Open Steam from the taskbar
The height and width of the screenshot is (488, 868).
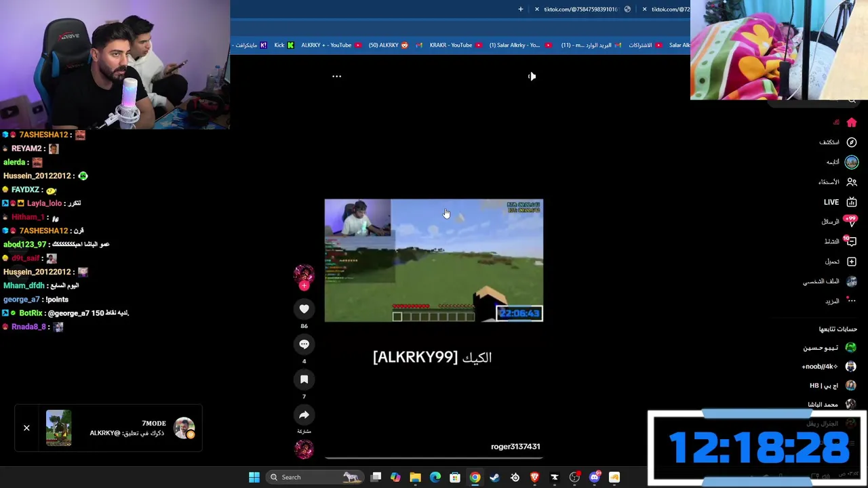tap(494, 477)
